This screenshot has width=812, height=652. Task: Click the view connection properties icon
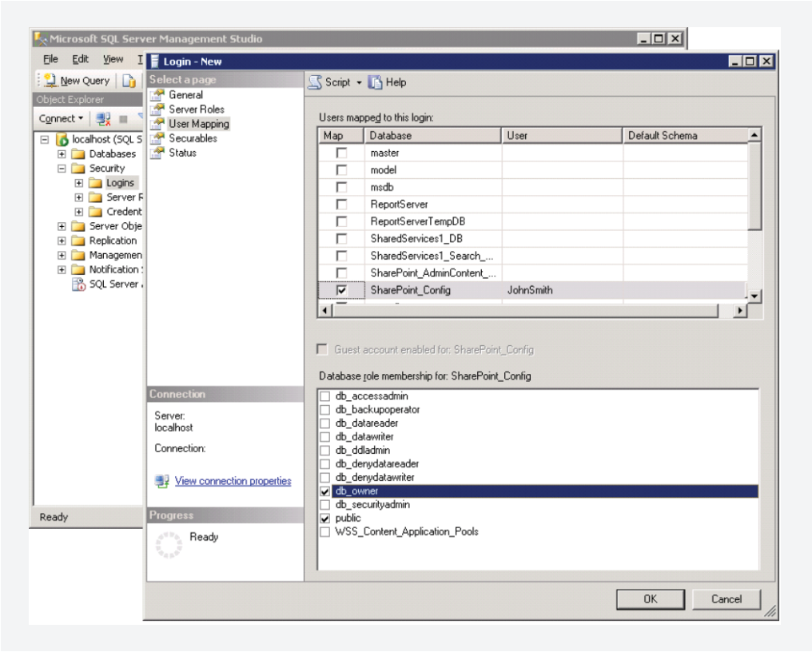(x=162, y=481)
